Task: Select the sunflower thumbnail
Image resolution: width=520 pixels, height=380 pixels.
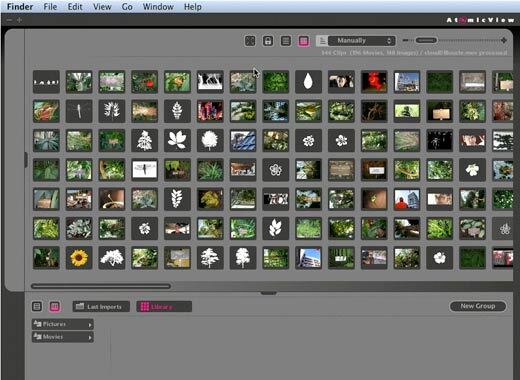Action: point(79,258)
